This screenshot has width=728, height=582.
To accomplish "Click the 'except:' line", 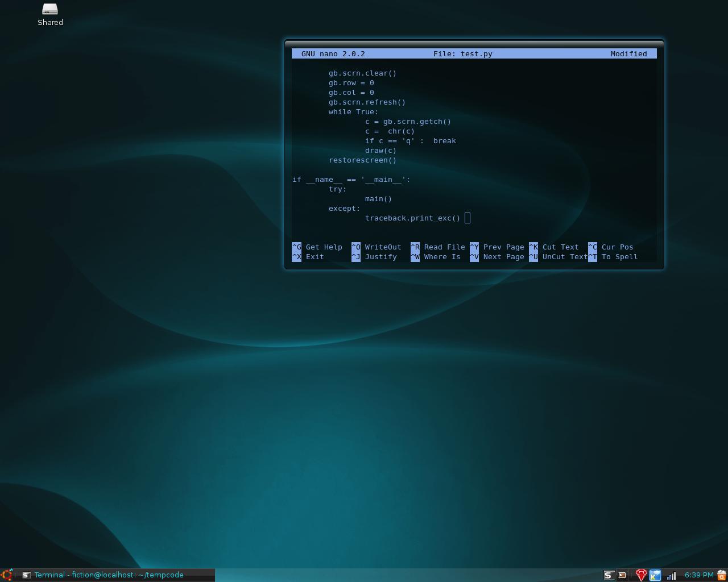I will pyautogui.click(x=345, y=208).
